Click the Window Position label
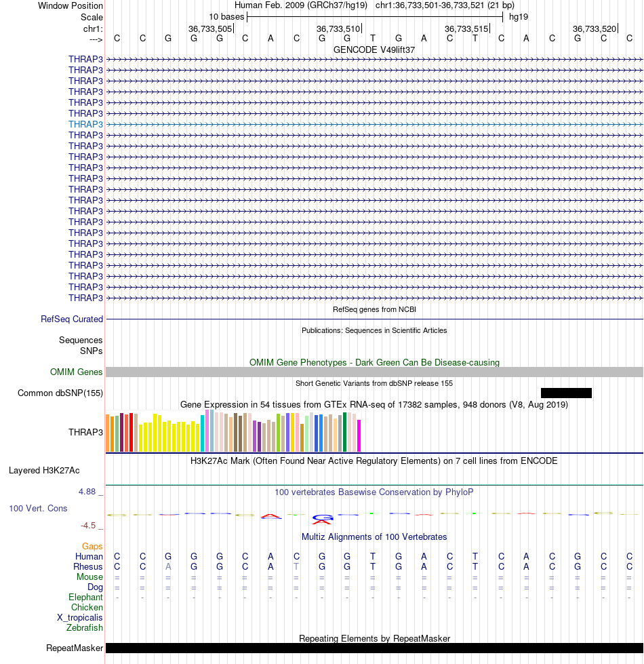 pos(71,6)
